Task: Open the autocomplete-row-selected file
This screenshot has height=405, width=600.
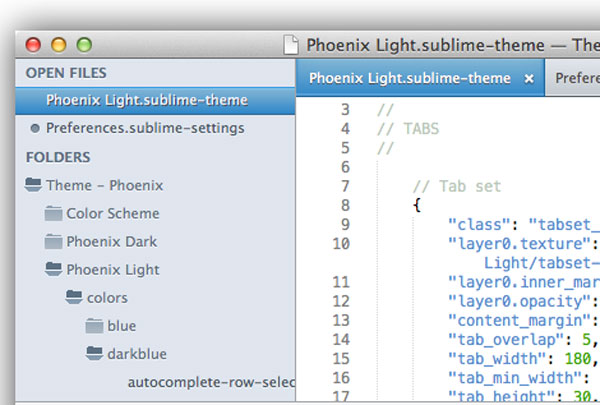Action: pyautogui.click(x=211, y=382)
